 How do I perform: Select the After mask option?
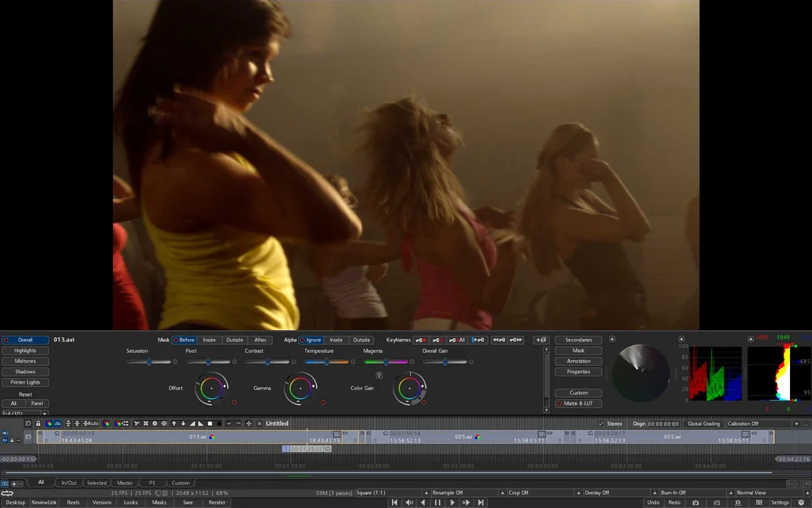[x=260, y=340]
